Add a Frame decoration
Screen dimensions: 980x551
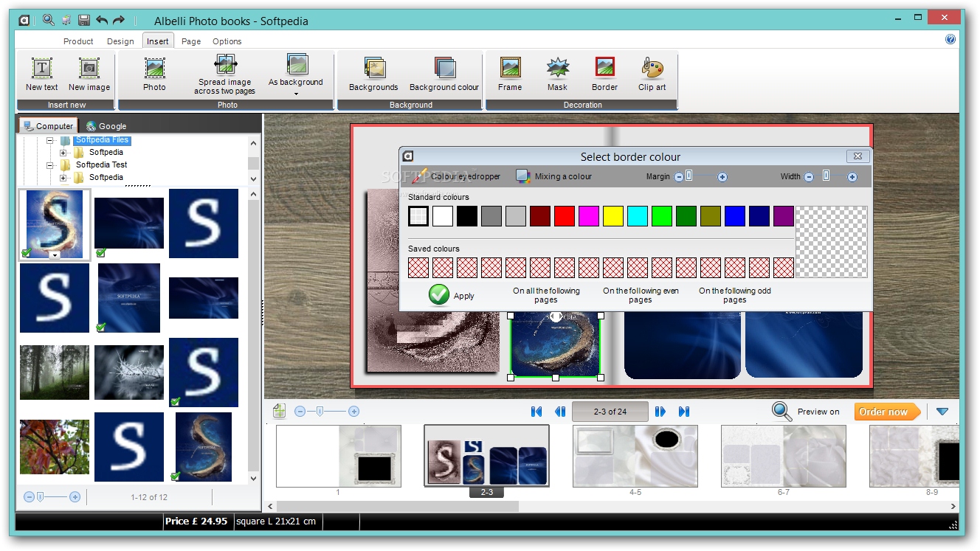pyautogui.click(x=510, y=74)
